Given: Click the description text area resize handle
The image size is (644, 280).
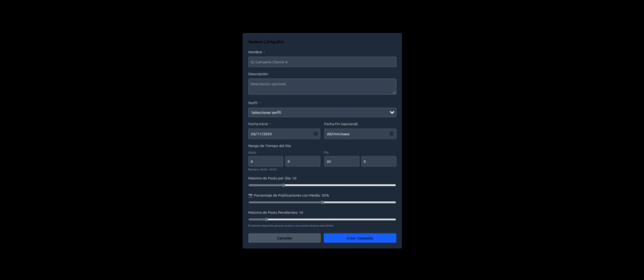Looking at the screenshot, I should tap(394, 92).
